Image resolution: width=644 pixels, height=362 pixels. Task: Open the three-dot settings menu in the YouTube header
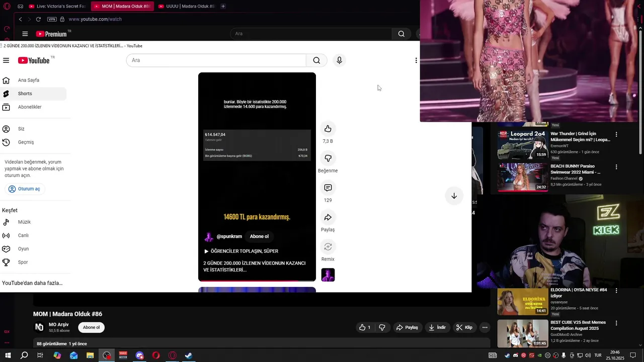click(416, 60)
